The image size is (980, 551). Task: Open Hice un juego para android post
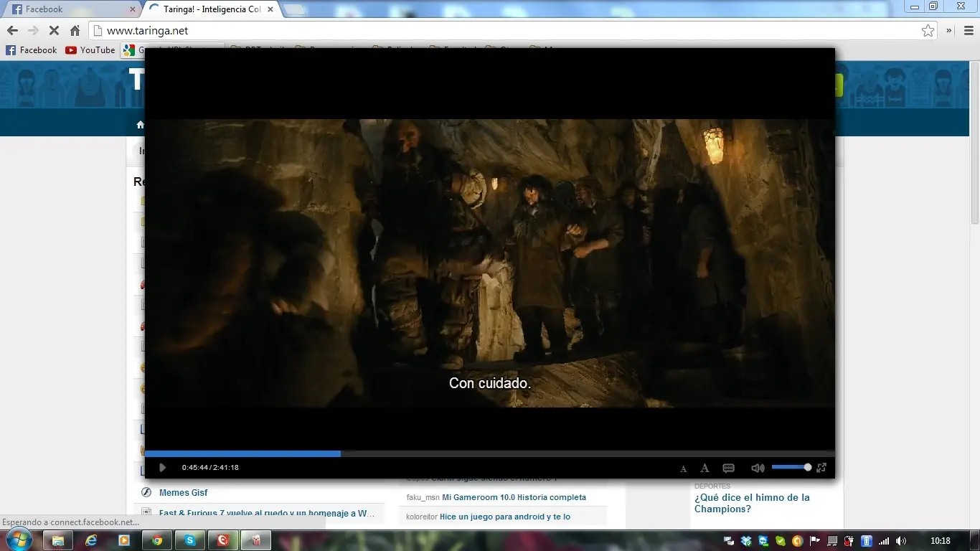(504, 517)
